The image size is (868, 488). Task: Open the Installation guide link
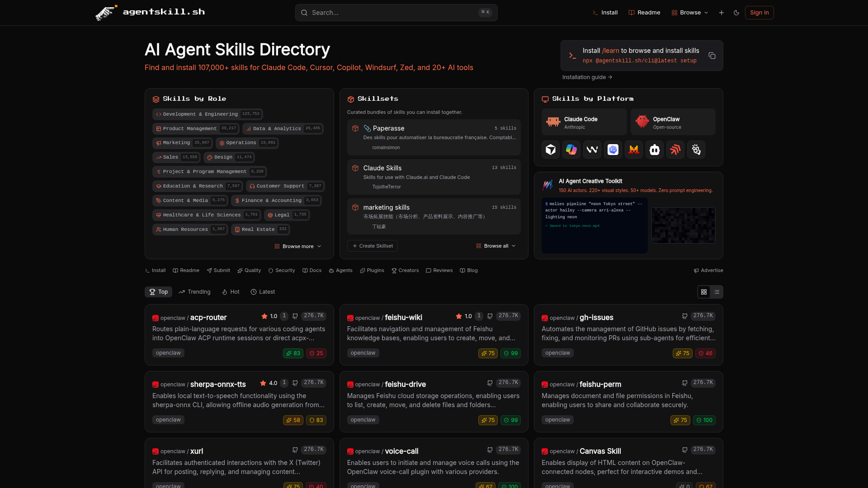point(587,77)
